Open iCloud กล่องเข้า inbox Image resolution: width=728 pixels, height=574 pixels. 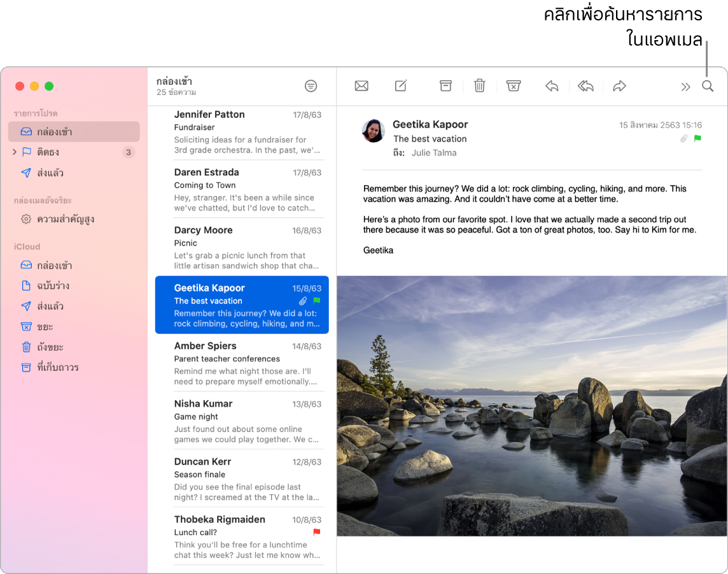74,265
